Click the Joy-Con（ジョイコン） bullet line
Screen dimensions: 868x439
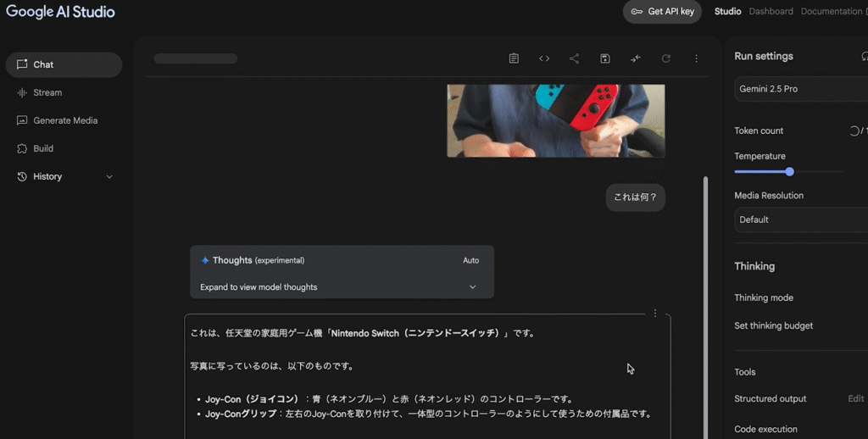(x=389, y=399)
